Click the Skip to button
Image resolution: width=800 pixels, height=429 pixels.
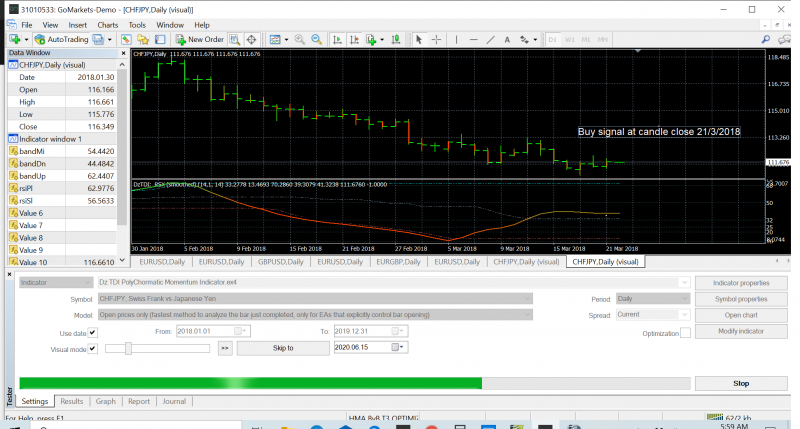pyautogui.click(x=282, y=348)
